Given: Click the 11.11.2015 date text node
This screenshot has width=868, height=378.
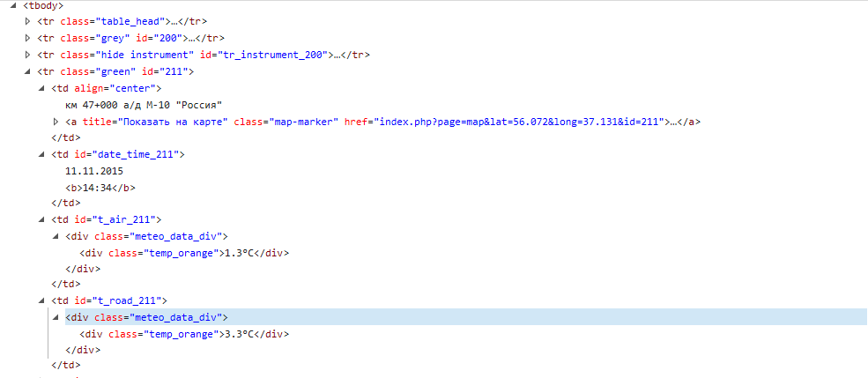Looking at the screenshot, I should coord(94,171).
